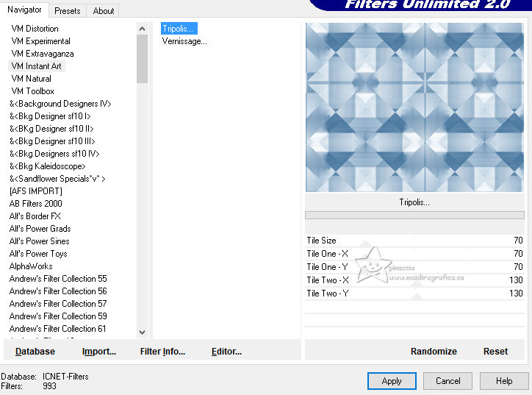Screen dimensions: 532x395
Task: Adjust the Tile One - X slider
Action: point(414,254)
